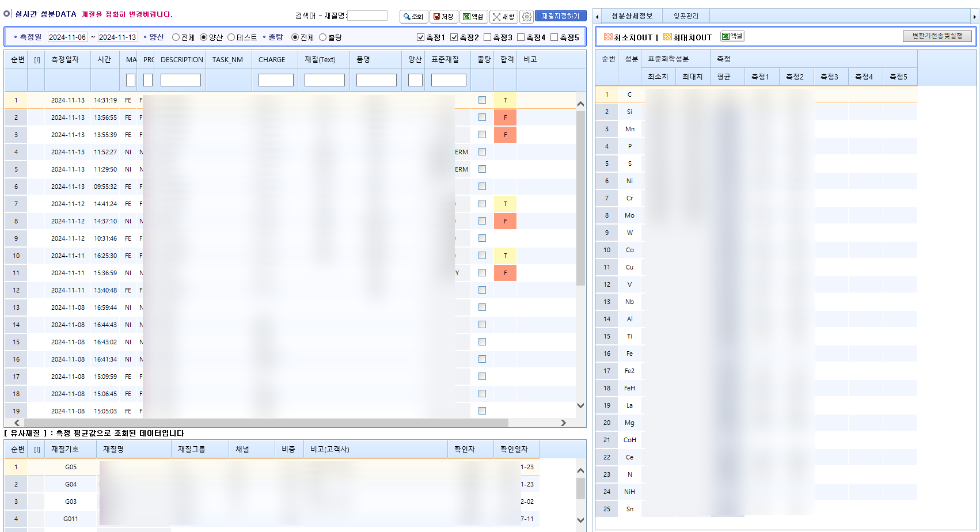The image size is (980, 532).
Task: Enable the 측정4 checkbox
Action: point(521,37)
